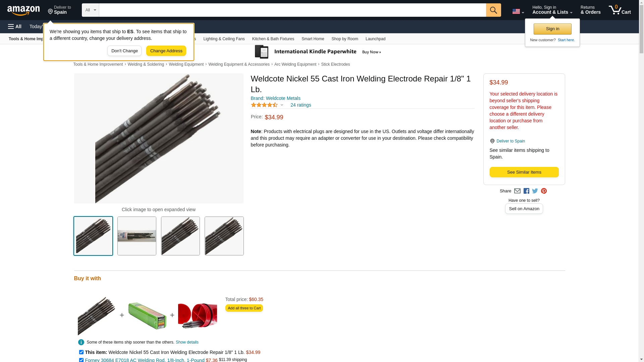Image resolution: width=644 pixels, height=362 pixels.
Task: Click into the search input field
Action: [x=292, y=10]
